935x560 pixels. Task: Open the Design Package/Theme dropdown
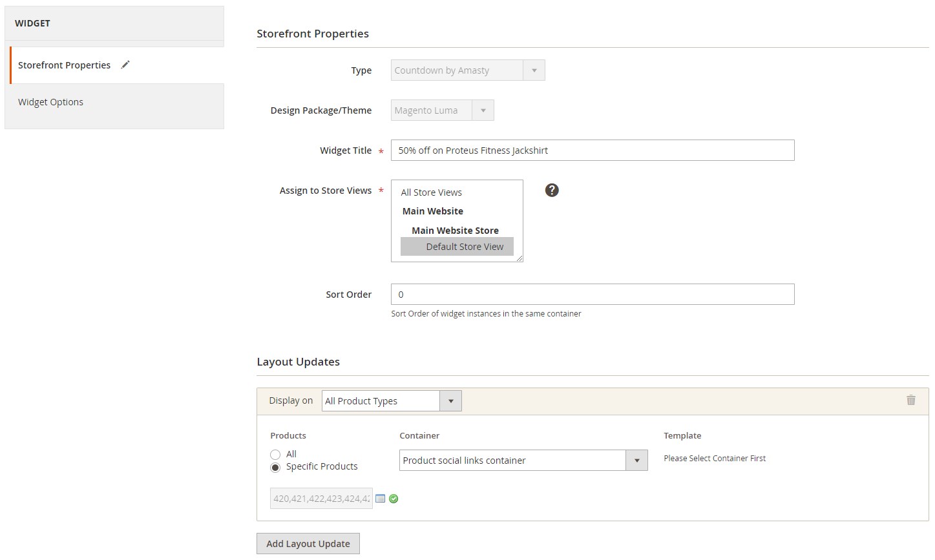point(442,110)
